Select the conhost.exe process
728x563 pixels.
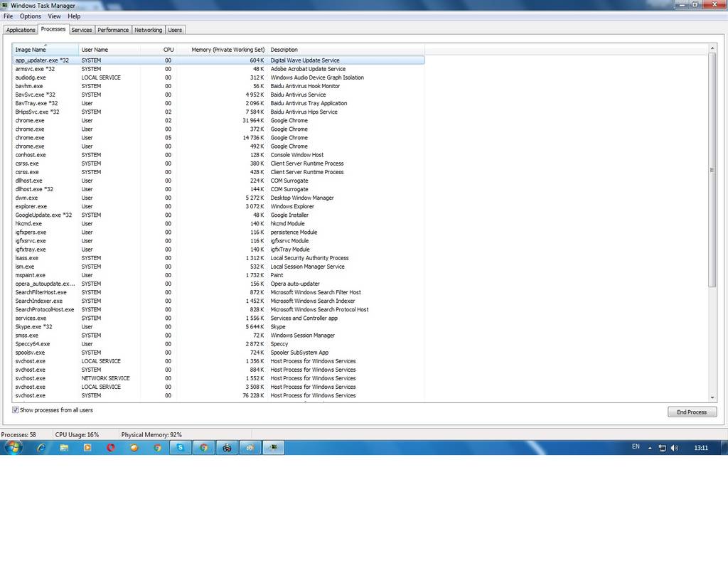coord(218,154)
